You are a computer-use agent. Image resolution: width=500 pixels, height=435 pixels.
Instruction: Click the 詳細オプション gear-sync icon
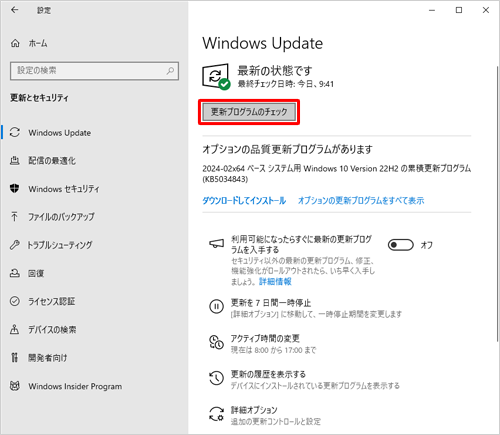(x=216, y=414)
